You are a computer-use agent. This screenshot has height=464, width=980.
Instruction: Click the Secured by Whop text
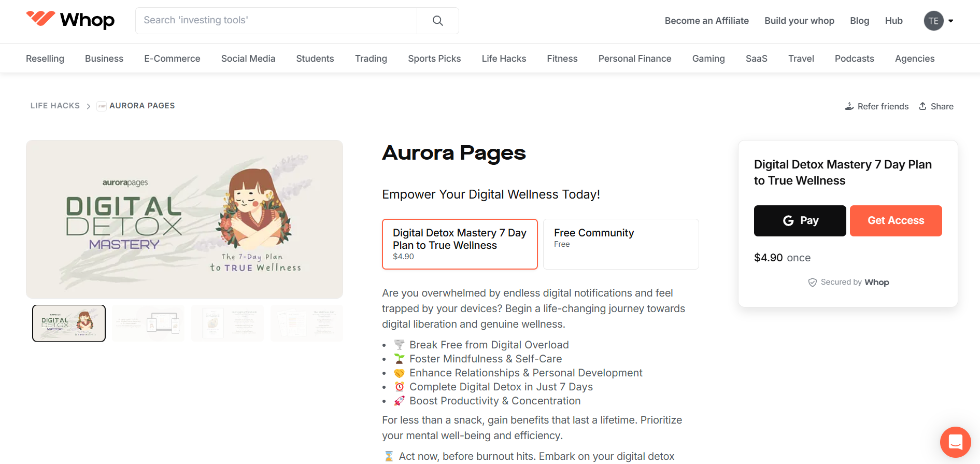tap(848, 282)
